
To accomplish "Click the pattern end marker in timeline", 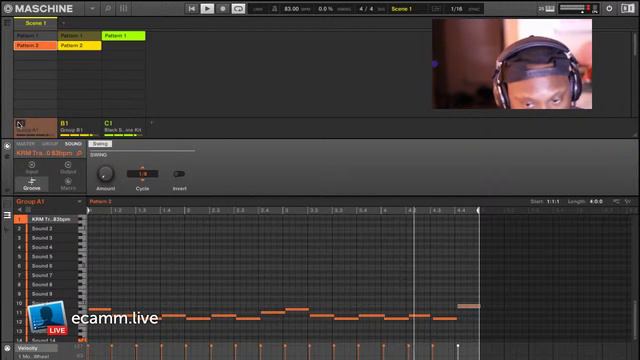I will (x=478, y=210).
